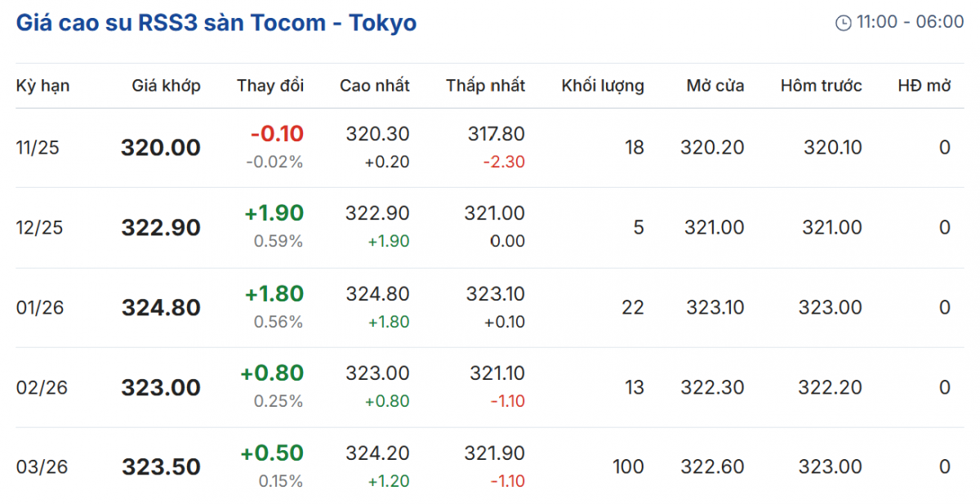Click the Kỳ hạn column header
Image resolution: width=980 pixels, height=504 pixels.
(x=42, y=86)
